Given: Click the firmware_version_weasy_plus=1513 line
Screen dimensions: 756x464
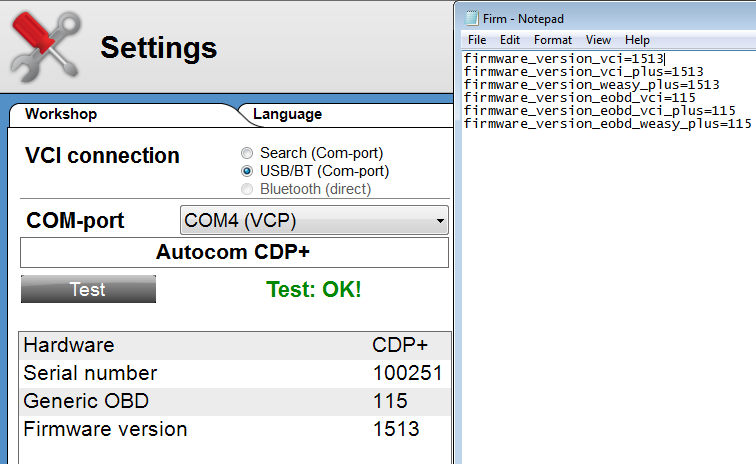Looking at the screenshot, I should tap(592, 85).
